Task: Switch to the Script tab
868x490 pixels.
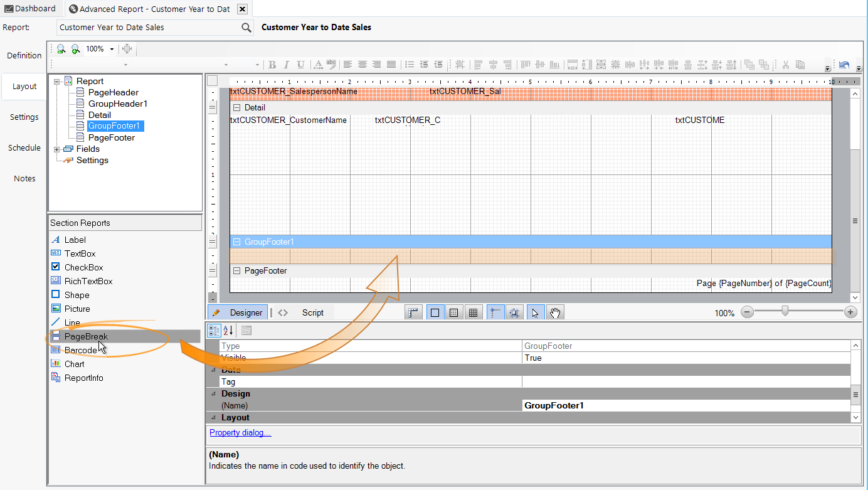Action: (x=312, y=312)
